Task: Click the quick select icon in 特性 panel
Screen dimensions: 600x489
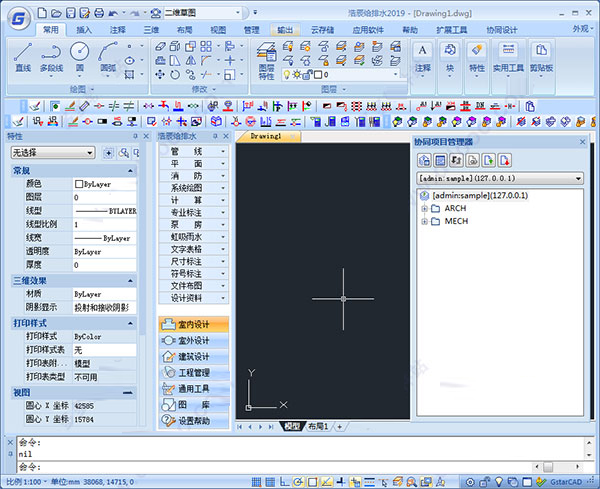Action: [123, 153]
